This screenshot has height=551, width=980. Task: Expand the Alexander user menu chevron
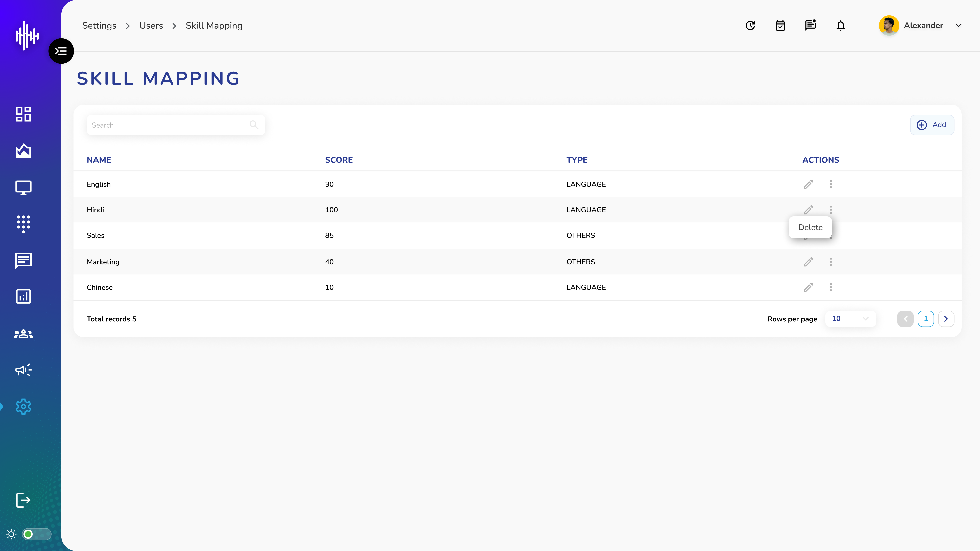tap(958, 26)
